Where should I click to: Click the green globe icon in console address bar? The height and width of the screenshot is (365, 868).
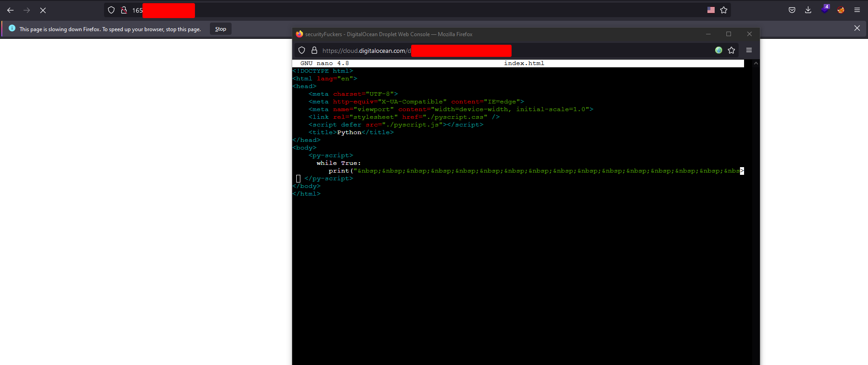(x=719, y=50)
